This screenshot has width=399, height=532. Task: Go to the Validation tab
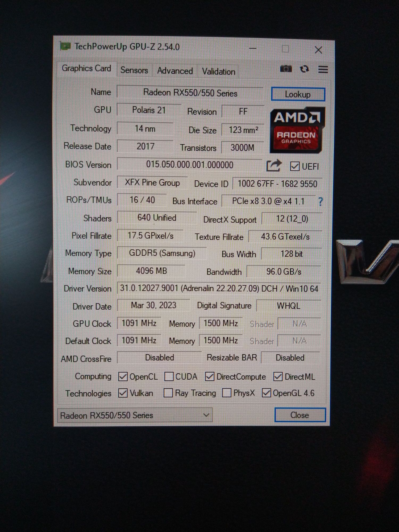(218, 72)
